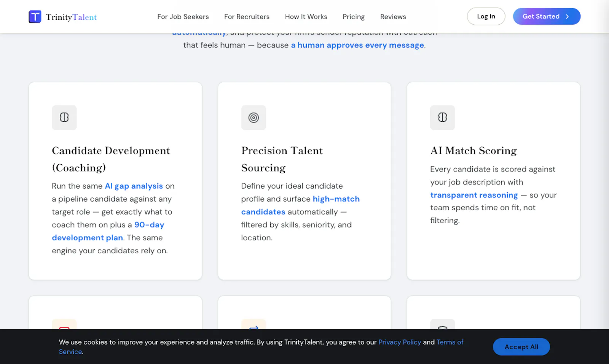The image size is (609, 364).
Task: Open the For Job Seekers menu item
Action: (x=183, y=17)
